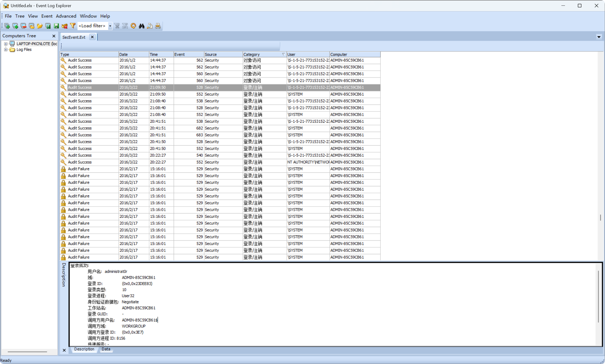Expand the LAPTOP-PKCNLOTE tree node
This screenshot has width=605, height=364.
coord(6,44)
